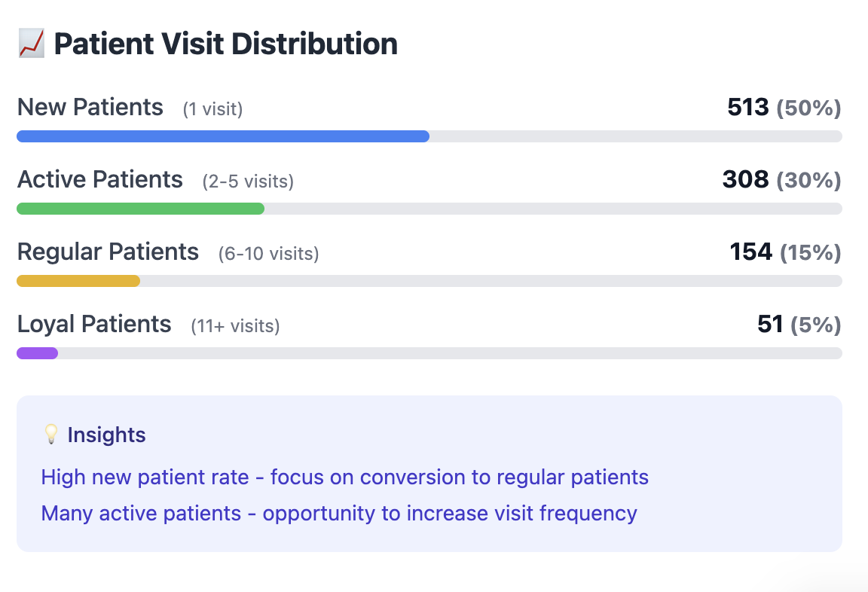Click the 154 regular patients count

[x=750, y=252]
